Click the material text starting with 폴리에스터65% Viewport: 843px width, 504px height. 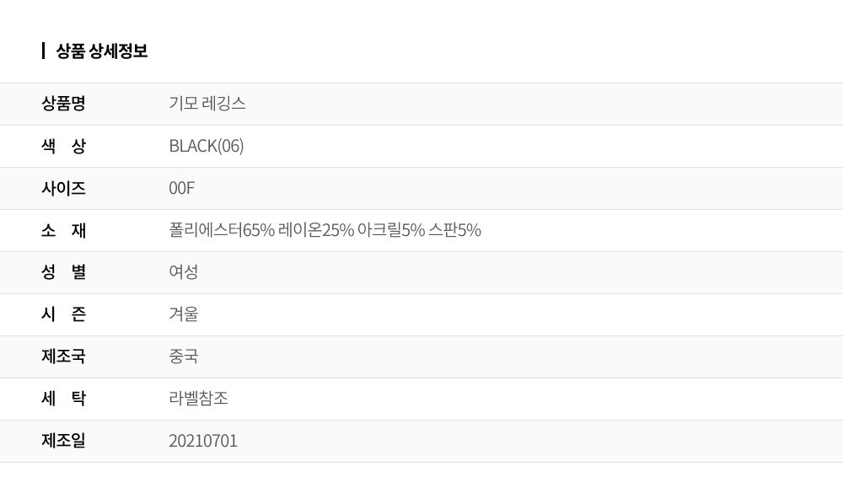click(x=325, y=230)
